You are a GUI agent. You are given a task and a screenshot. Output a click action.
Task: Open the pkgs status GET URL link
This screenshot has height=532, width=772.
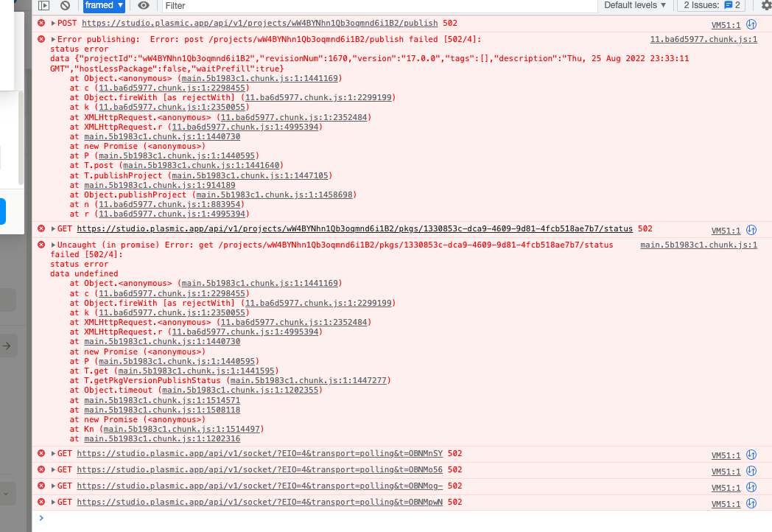coord(354,229)
